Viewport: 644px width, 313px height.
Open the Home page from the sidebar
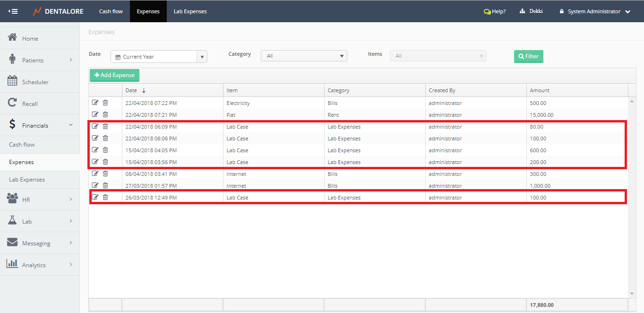tap(30, 38)
